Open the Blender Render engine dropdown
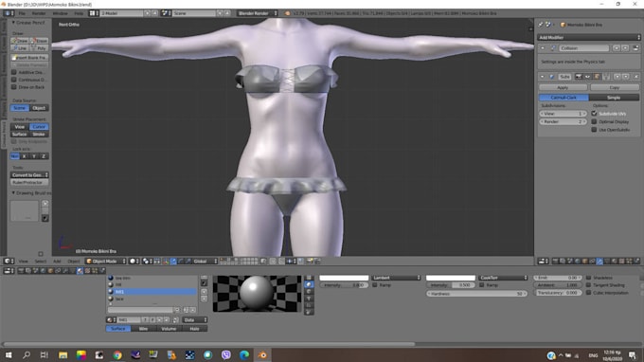The height and width of the screenshot is (362, 644). pos(257,13)
